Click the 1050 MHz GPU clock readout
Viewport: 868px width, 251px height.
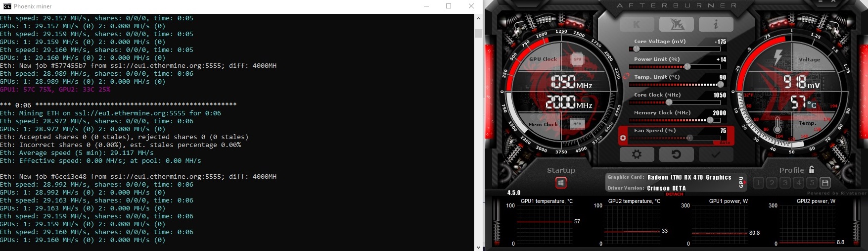571,82
